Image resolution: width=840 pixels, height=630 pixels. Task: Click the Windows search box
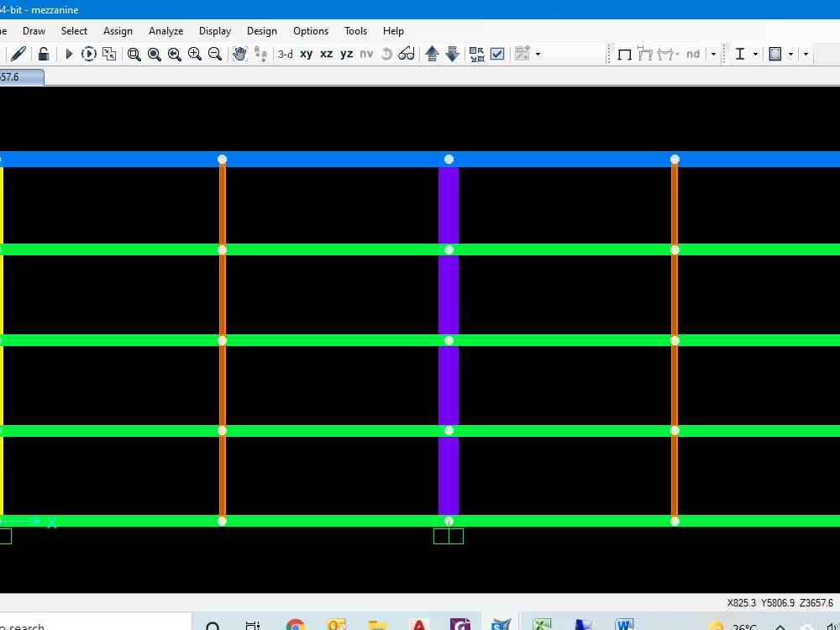92,626
